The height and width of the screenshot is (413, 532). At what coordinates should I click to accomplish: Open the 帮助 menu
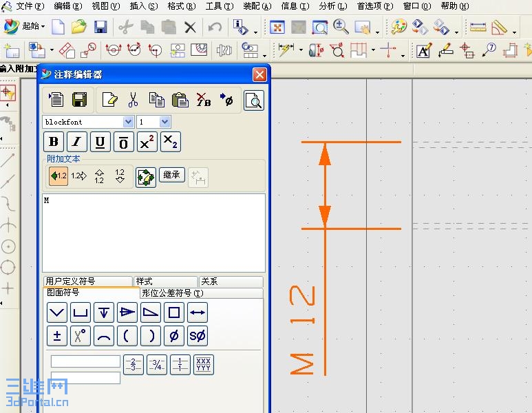455,6
